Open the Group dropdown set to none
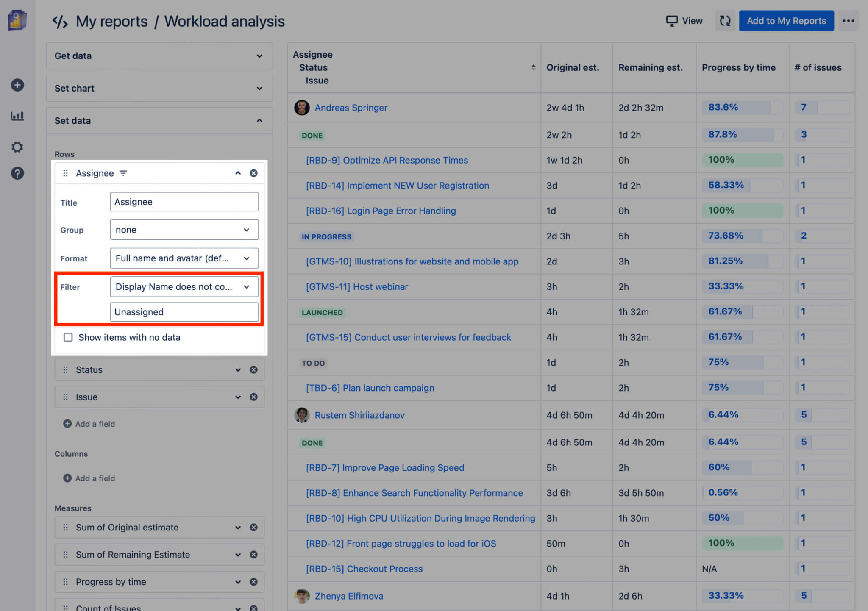 point(184,230)
